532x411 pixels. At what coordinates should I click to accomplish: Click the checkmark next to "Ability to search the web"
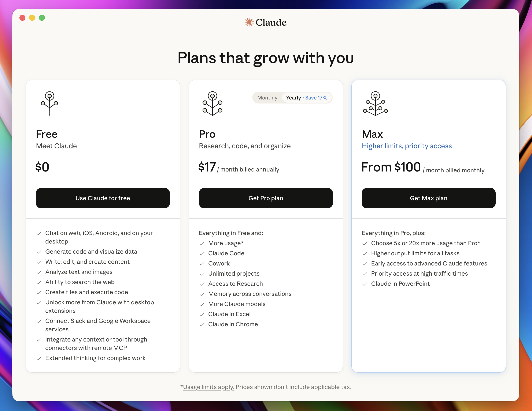tap(39, 282)
